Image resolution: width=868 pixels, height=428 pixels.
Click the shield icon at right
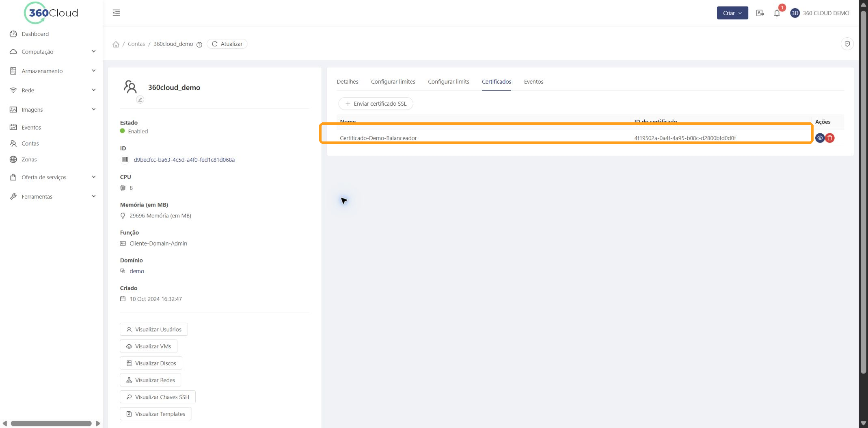(847, 44)
